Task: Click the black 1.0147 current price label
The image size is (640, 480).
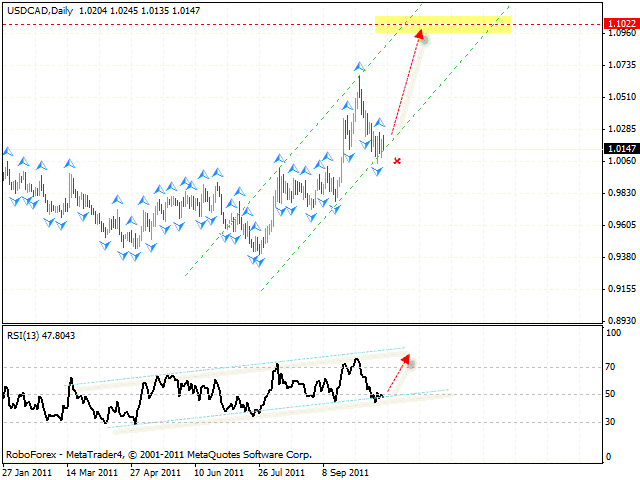Action: [620, 149]
